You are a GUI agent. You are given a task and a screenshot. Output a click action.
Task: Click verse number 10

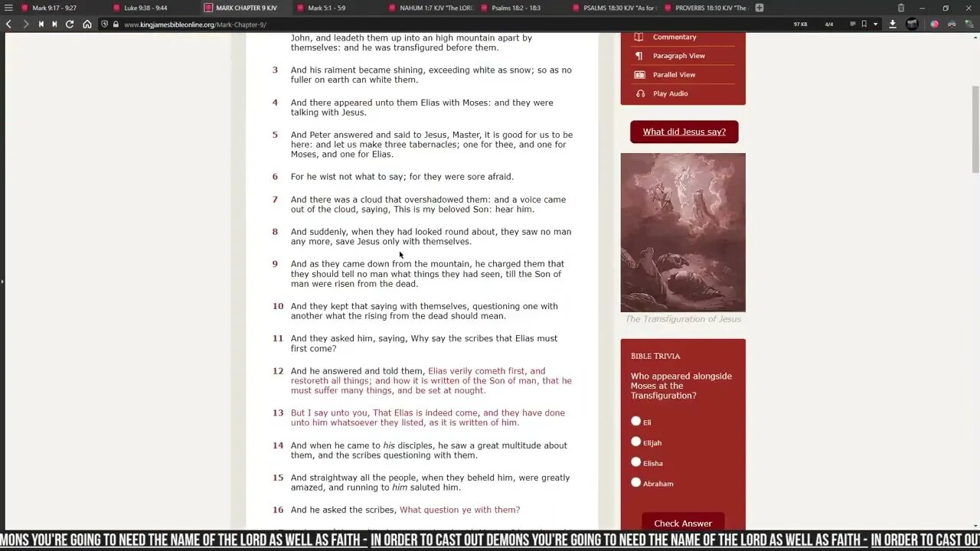point(278,306)
